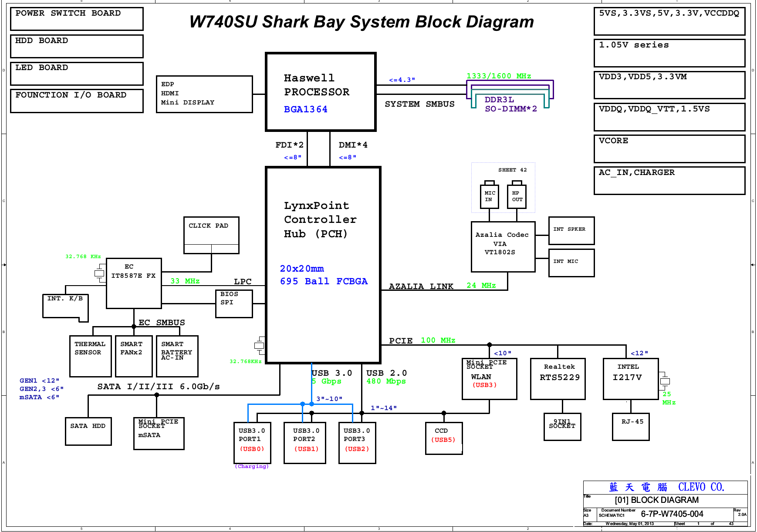Select the MIC IN jack symbol

[490, 196]
